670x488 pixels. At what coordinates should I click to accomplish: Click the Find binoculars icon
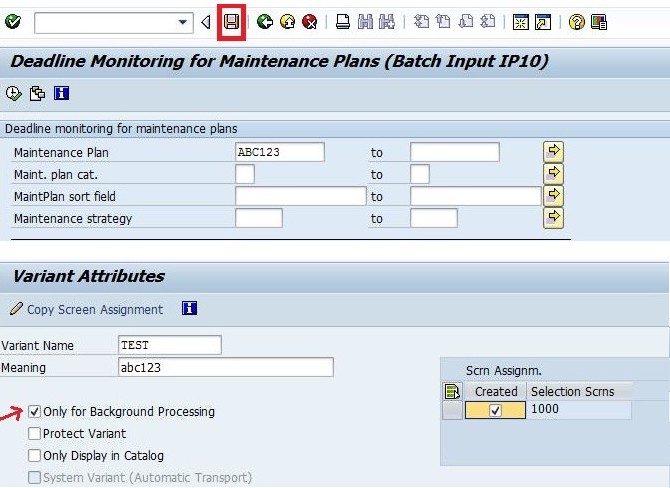pos(365,22)
